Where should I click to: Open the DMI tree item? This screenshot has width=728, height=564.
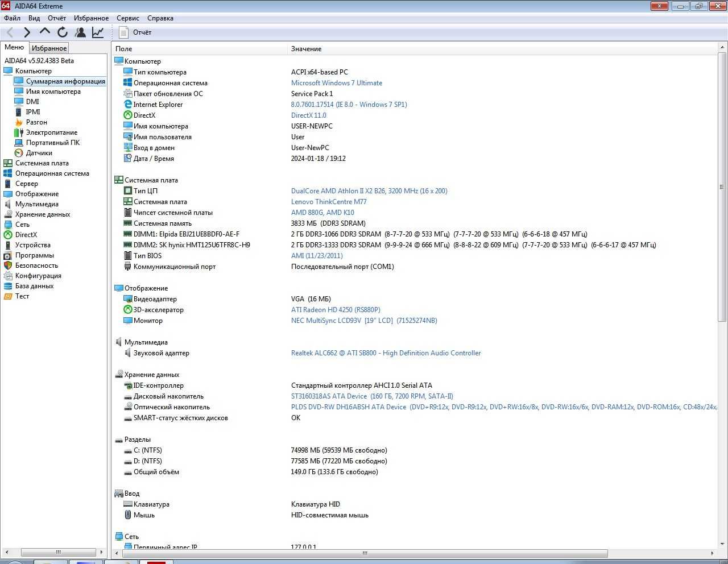click(x=32, y=102)
